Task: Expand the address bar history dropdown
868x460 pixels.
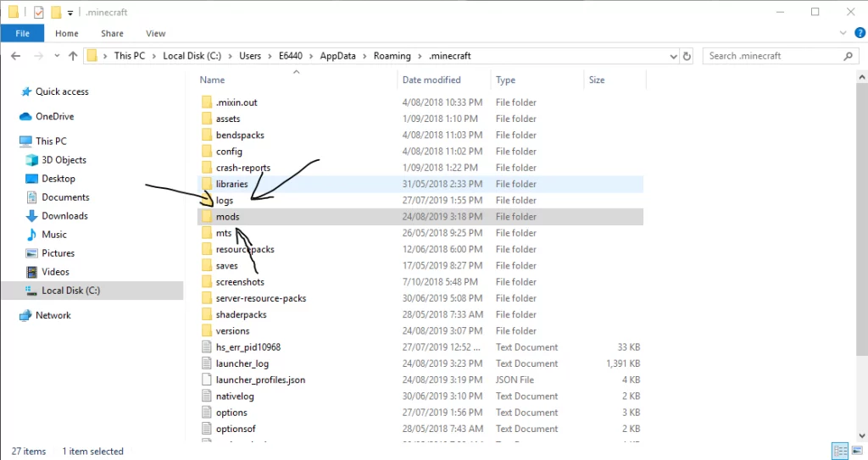Action: (673, 56)
